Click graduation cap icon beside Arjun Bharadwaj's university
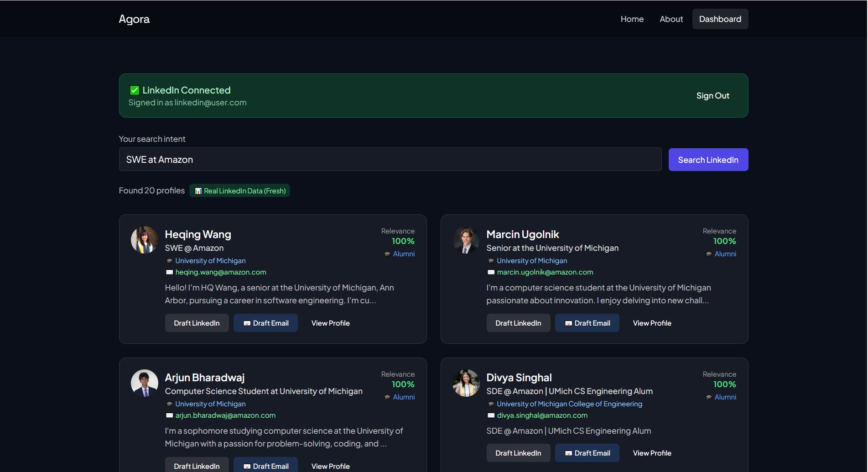The width and height of the screenshot is (868, 472). [169, 404]
